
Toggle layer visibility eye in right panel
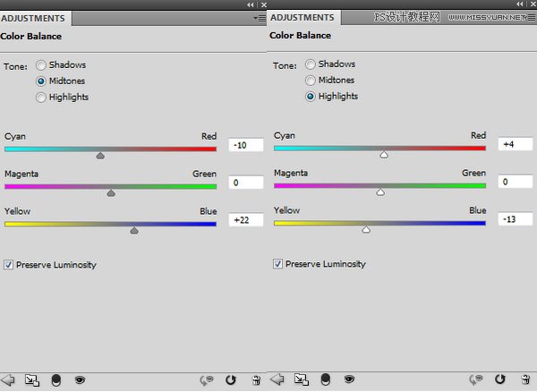click(348, 379)
